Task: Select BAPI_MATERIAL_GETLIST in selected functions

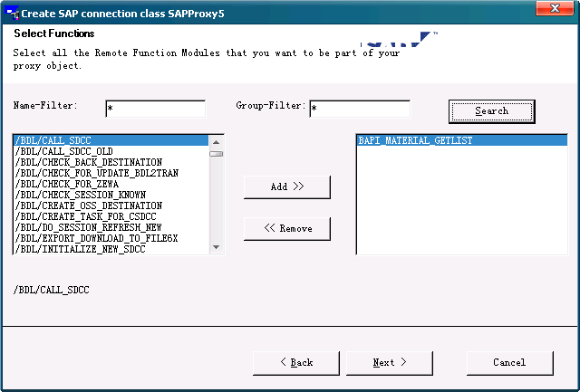Action: [462, 140]
